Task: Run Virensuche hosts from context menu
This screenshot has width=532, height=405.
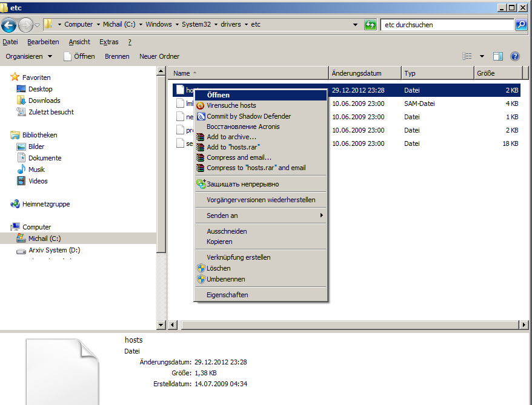Action: (261, 105)
